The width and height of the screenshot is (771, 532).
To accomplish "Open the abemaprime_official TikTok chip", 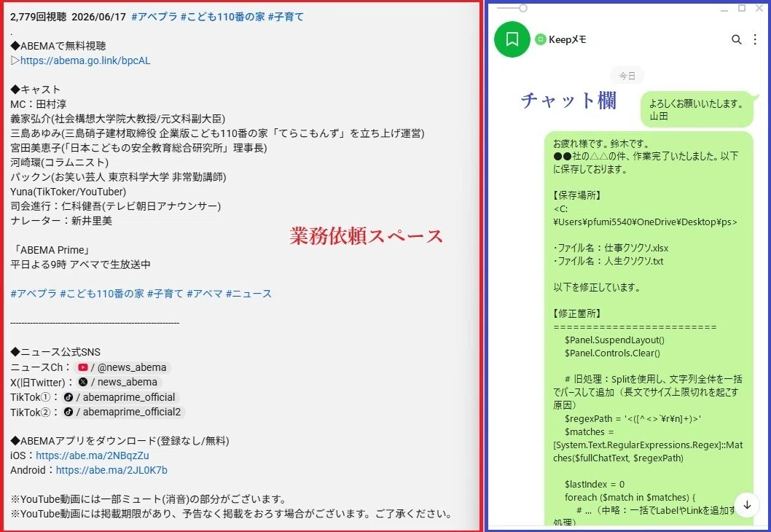I will pyautogui.click(x=120, y=397).
